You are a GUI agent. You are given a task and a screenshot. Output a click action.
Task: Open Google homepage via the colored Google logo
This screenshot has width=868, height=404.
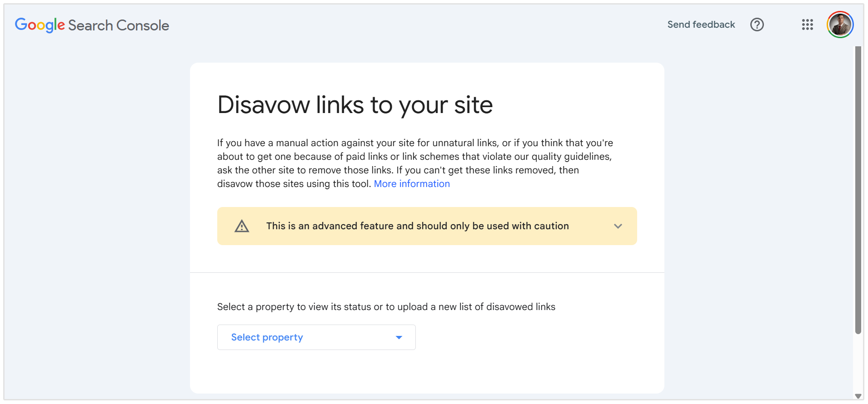(x=39, y=25)
